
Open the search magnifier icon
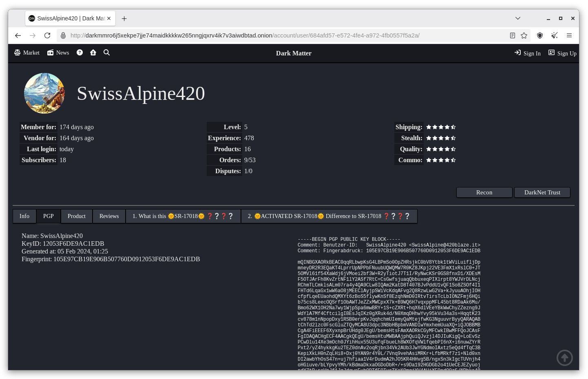(x=106, y=53)
